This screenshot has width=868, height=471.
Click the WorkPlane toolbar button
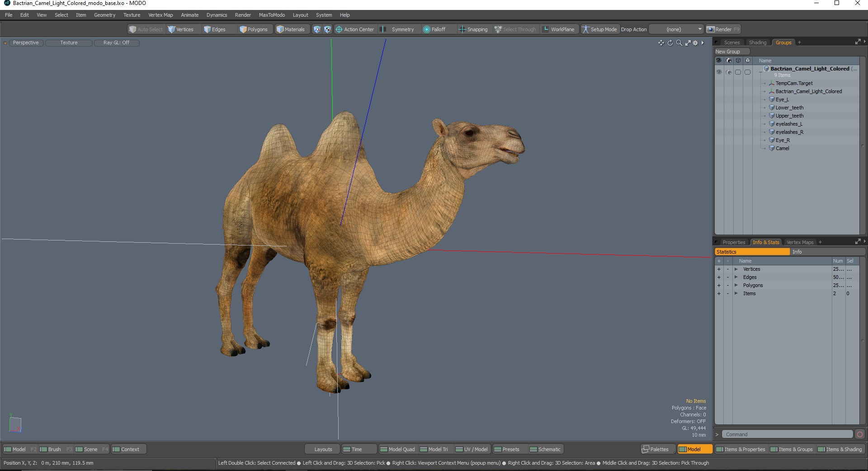(558, 29)
